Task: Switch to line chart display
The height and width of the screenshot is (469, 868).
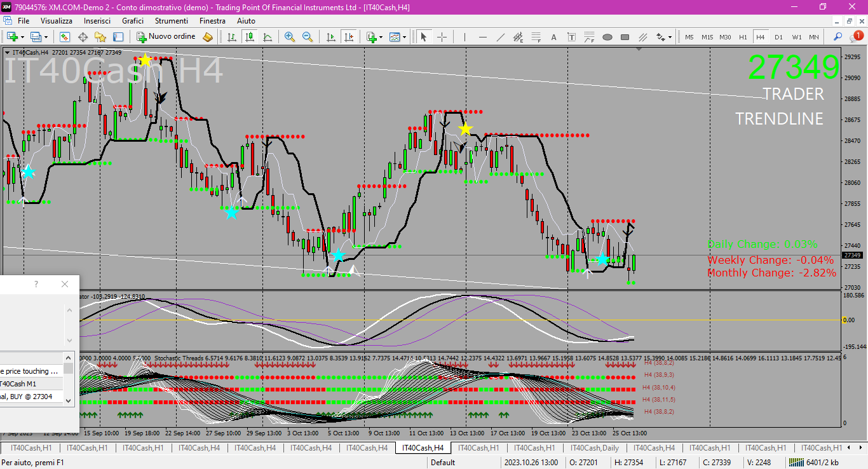Action: pos(268,37)
